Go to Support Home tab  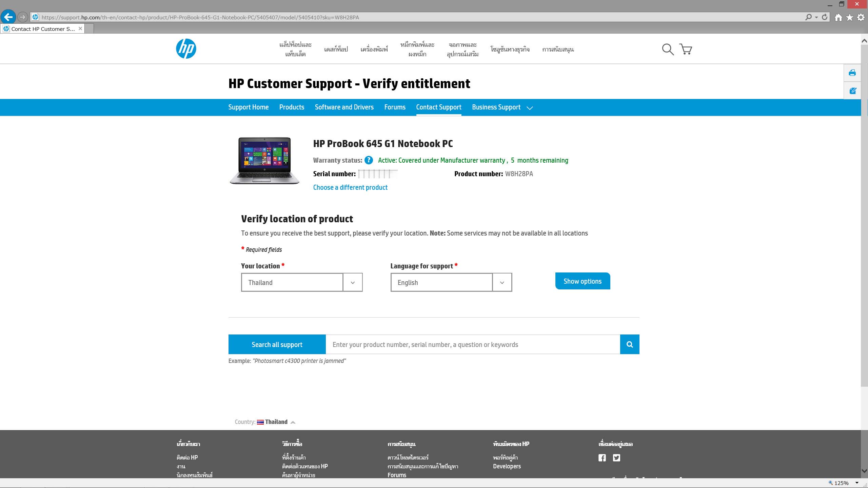tap(248, 107)
